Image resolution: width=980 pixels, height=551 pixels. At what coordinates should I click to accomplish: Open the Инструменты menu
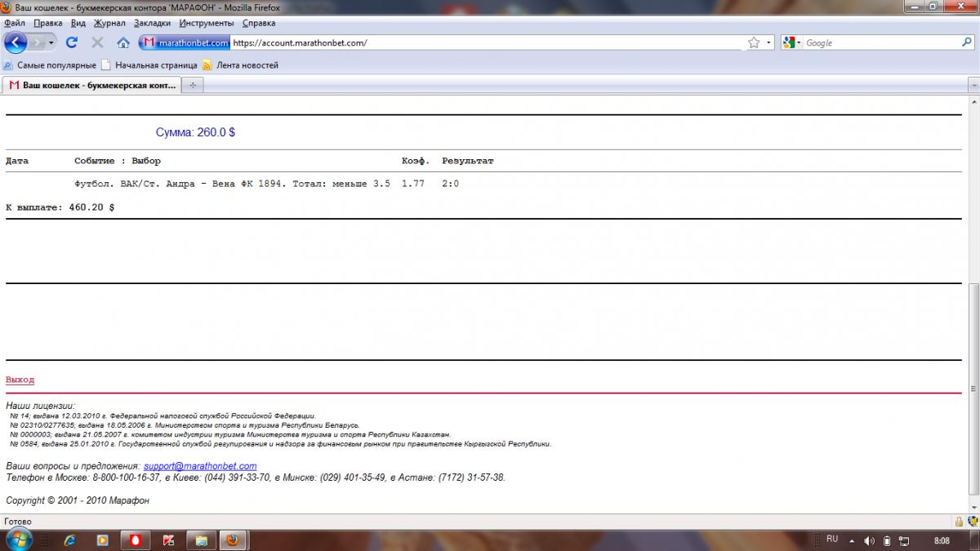pos(207,23)
